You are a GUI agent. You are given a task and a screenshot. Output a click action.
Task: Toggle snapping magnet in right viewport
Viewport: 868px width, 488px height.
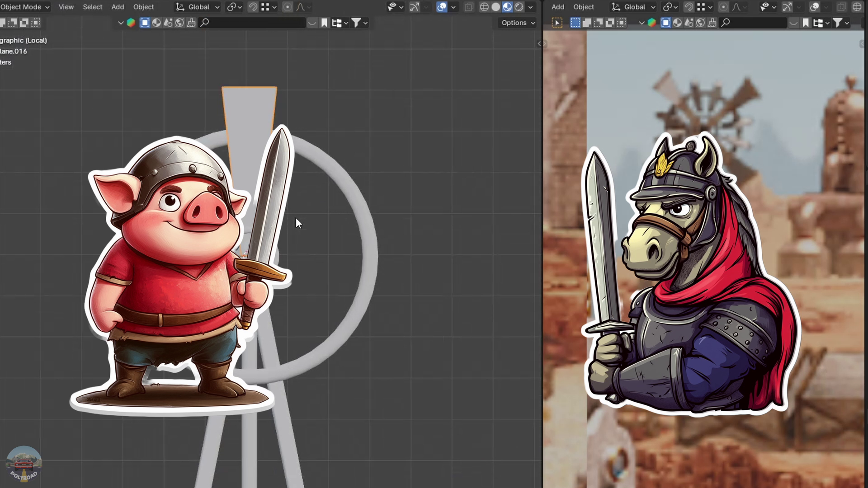(689, 7)
